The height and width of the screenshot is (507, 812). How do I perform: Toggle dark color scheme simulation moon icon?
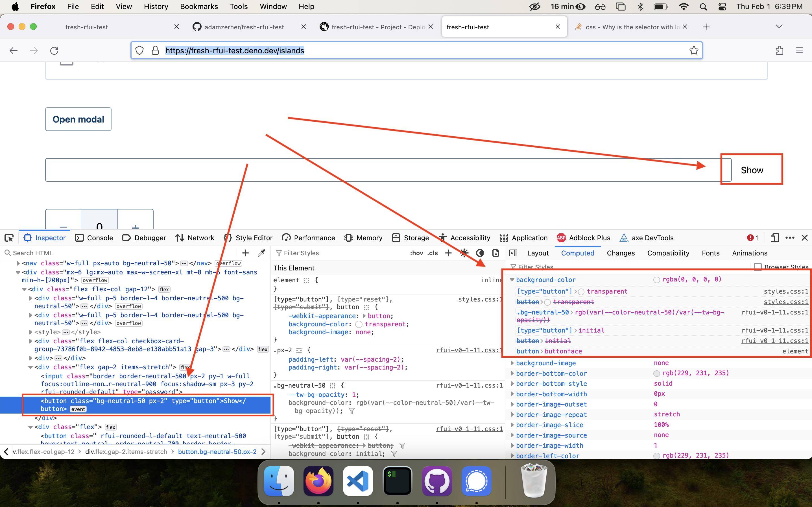(480, 253)
